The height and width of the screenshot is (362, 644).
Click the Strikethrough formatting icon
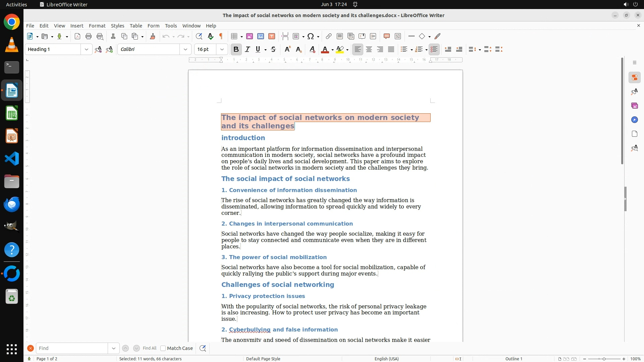point(273,49)
